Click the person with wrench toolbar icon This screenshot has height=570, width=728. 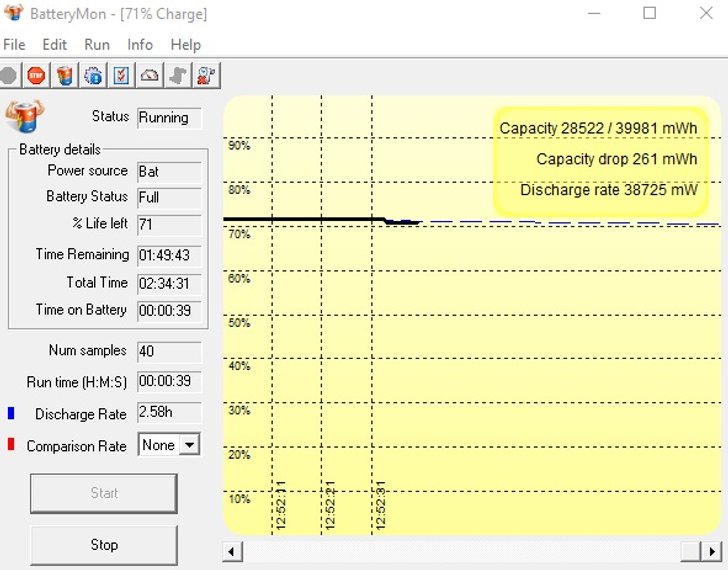[x=206, y=75]
